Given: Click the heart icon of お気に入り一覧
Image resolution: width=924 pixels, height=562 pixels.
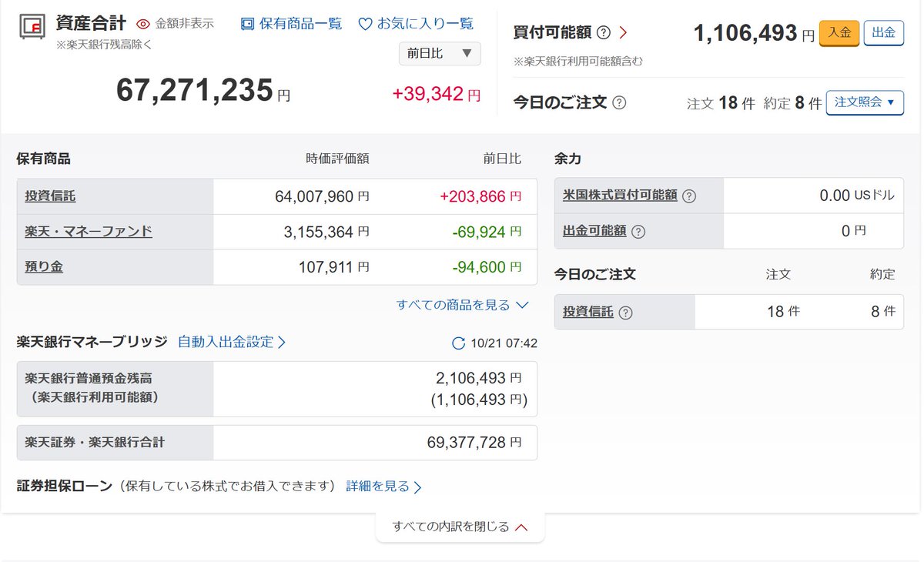Looking at the screenshot, I should [366, 24].
